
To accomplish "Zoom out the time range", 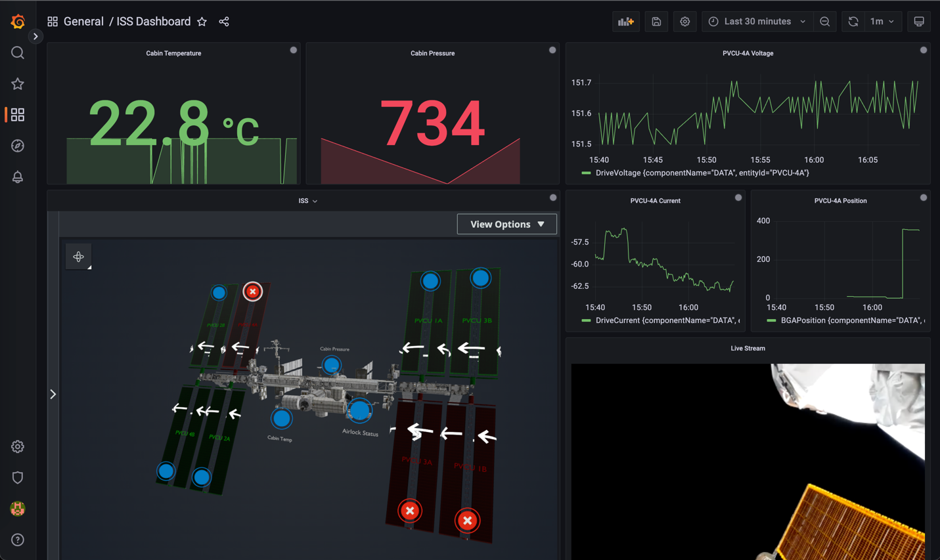I will click(x=824, y=21).
